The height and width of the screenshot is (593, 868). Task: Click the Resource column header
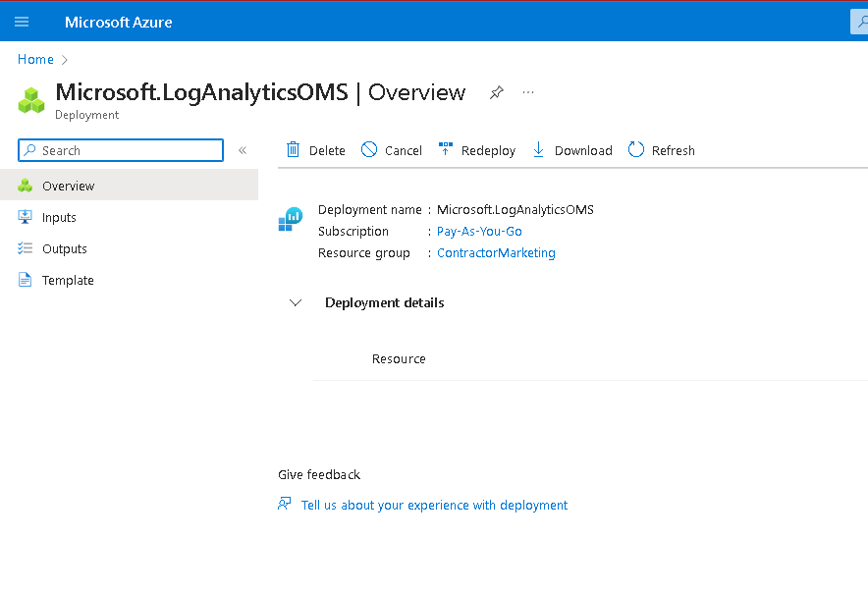pos(399,358)
